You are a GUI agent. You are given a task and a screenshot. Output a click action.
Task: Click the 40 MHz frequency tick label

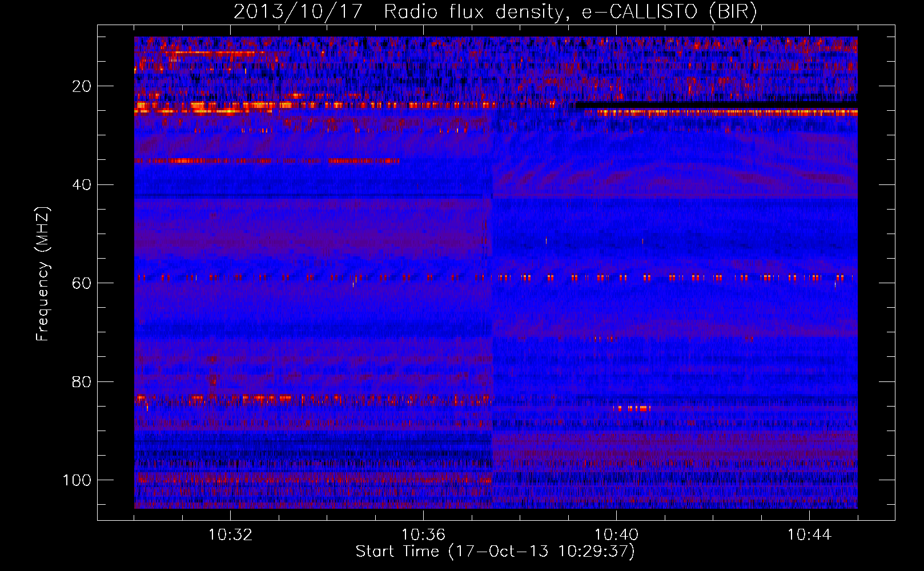(x=82, y=184)
